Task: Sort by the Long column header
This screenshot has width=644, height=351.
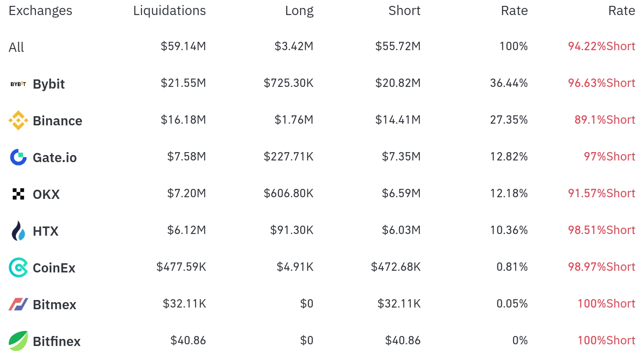Action: pyautogui.click(x=299, y=11)
